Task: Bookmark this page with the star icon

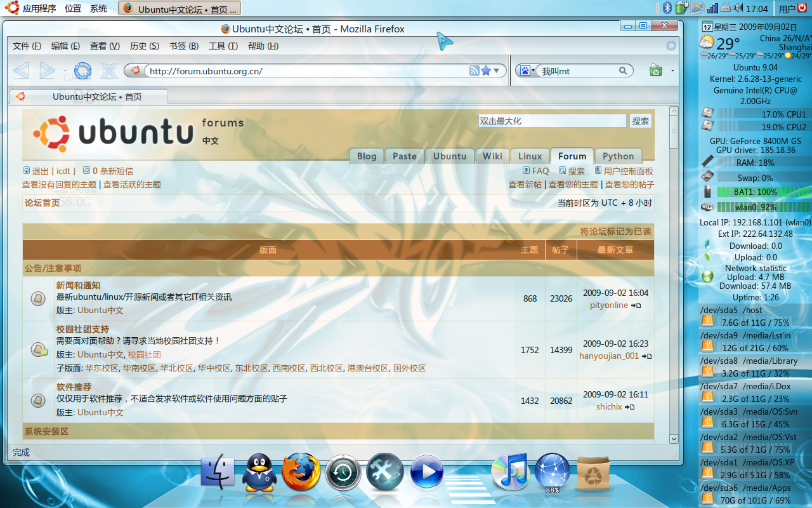Action: [x=486, y=70]
